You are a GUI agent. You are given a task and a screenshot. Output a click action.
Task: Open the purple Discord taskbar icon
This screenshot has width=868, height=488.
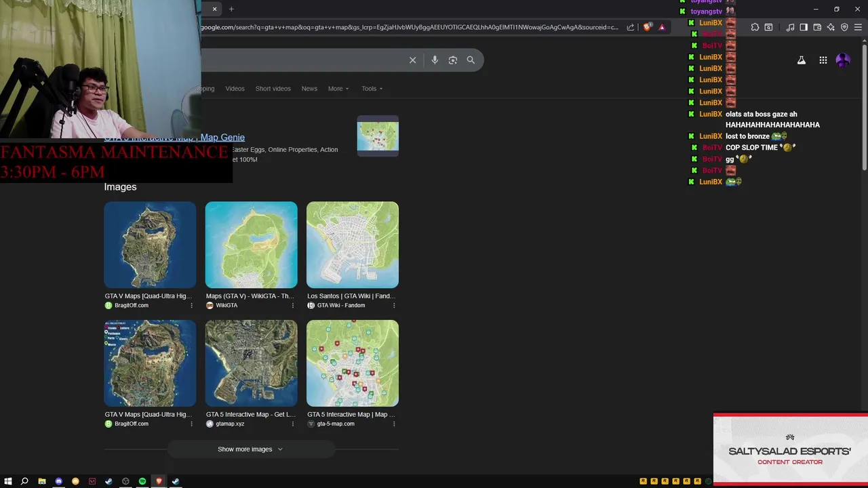click(58, 481)
